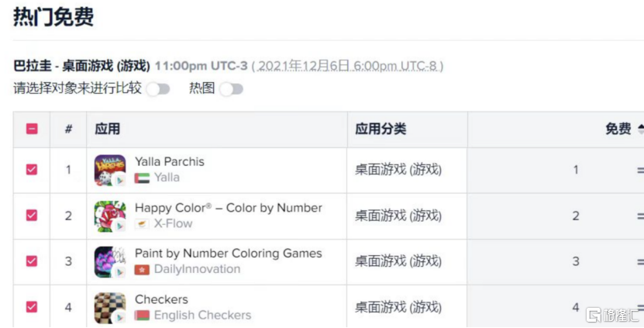The image size is (644, 328).
Task: Click the UAE flag next to Yalla
Action: (142, 178)
